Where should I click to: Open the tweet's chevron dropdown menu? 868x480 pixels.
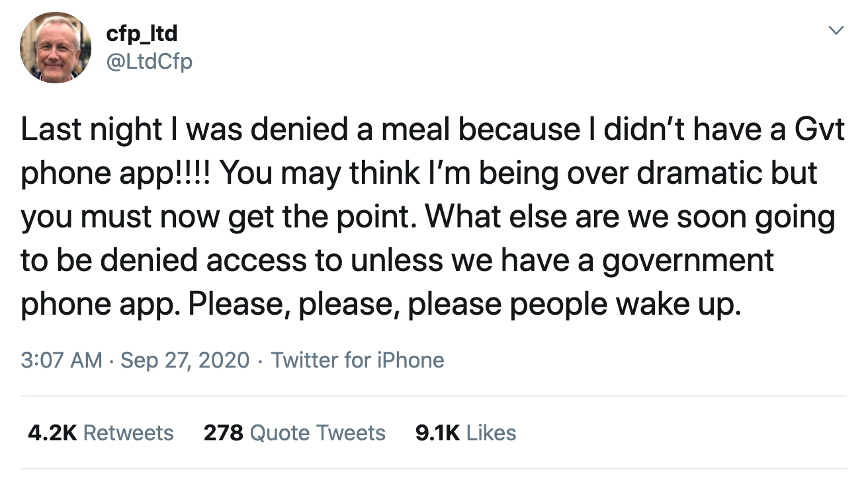tap(837, 31)
